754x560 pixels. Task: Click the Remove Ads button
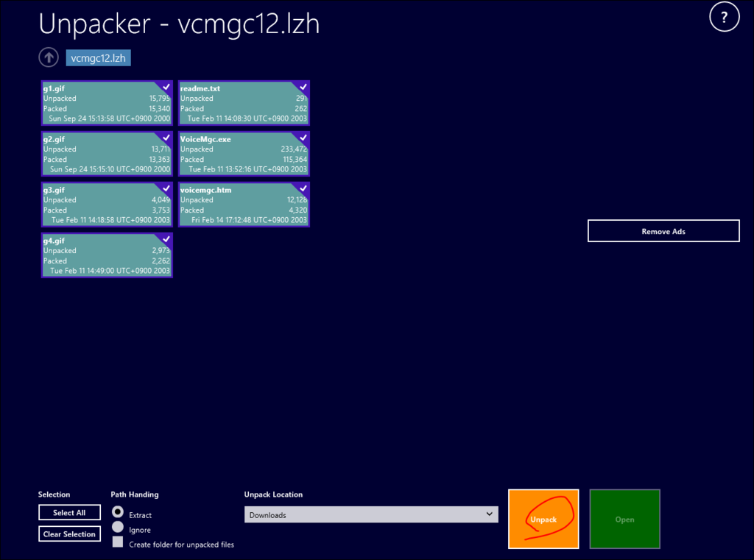[663, 231]
